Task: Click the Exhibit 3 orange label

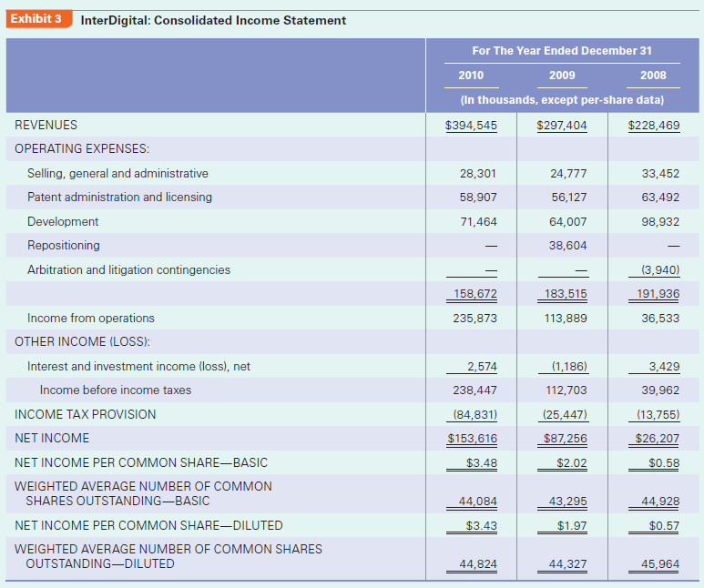Action: 39,19
